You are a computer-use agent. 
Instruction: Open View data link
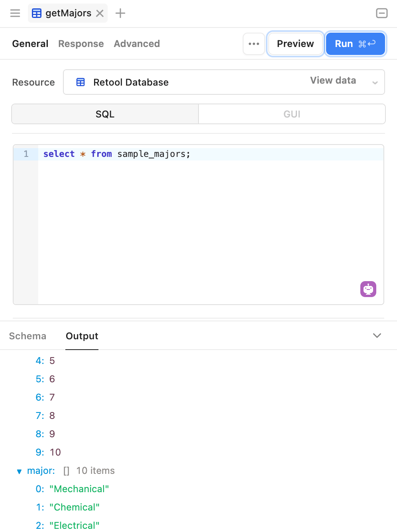333,80
